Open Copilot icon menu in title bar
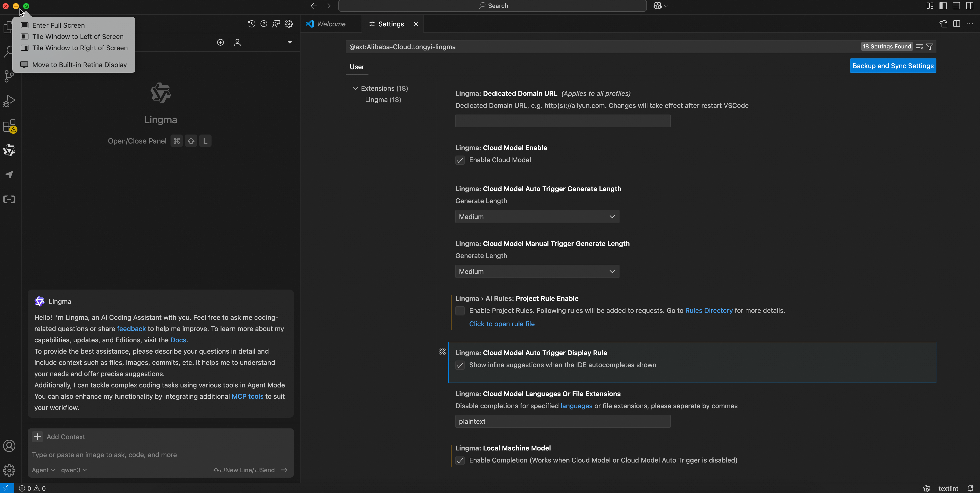This screenshot has height=493, width=980. pyautogui.click(x=661, y=6)
